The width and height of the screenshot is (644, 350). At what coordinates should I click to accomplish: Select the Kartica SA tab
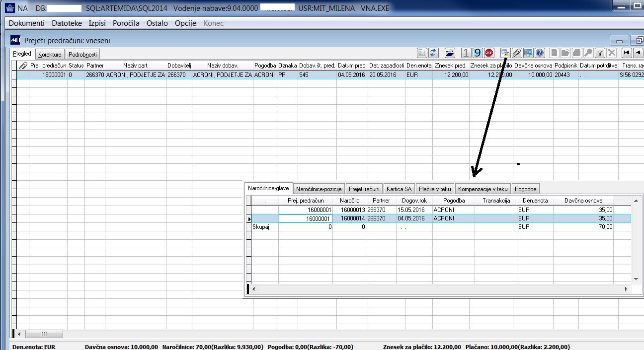(400, 189)
